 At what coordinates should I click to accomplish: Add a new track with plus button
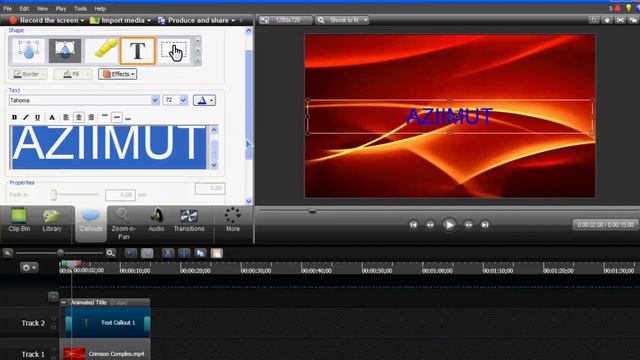(x=53, y=297)
